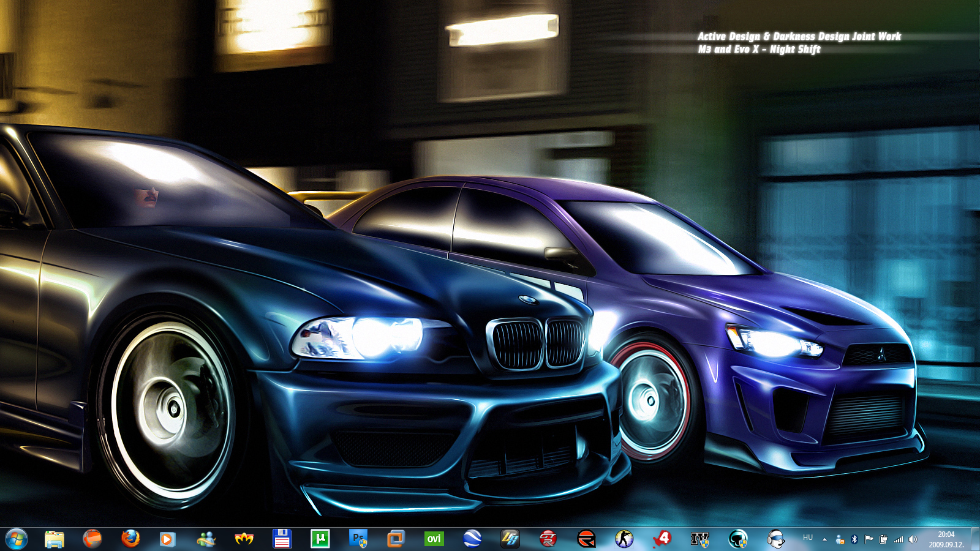Image resolution: width=980 pixels, height=551 pixels.
Task: Open the GTR racing game icon
Action: coord(548,539)
